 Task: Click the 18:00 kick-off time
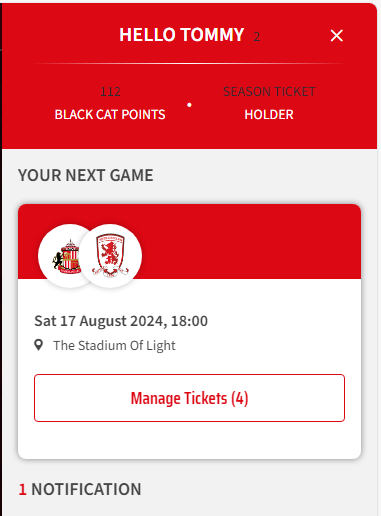pyautogui.click(x=189, y=321)
